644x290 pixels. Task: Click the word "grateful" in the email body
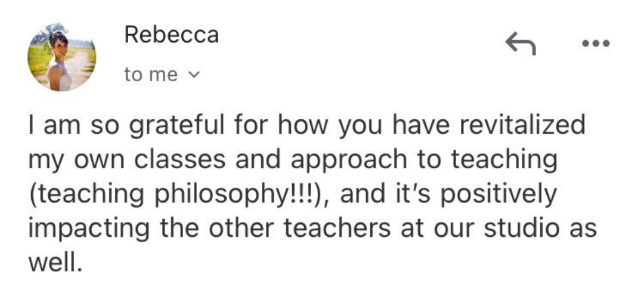(177, 128)
